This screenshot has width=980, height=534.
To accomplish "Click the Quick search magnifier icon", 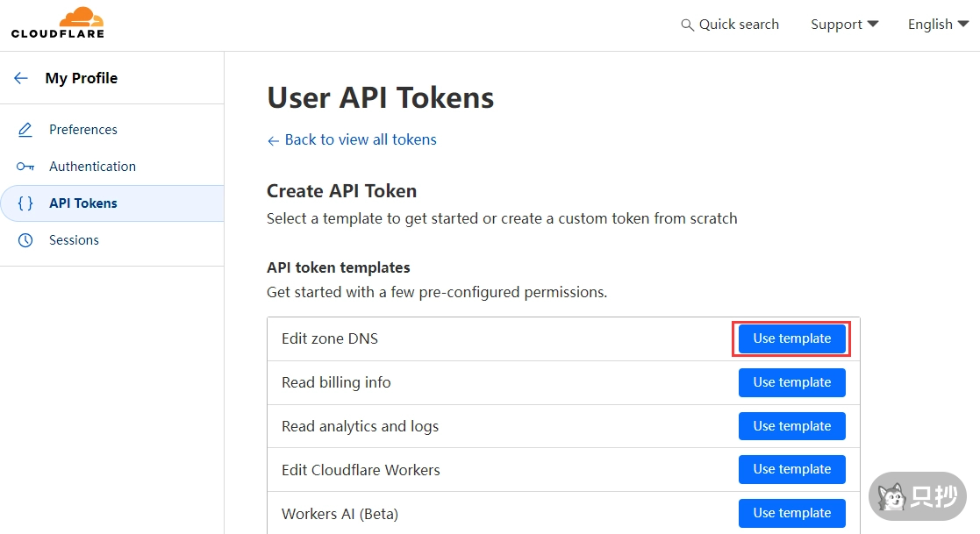I will [687, 25].
